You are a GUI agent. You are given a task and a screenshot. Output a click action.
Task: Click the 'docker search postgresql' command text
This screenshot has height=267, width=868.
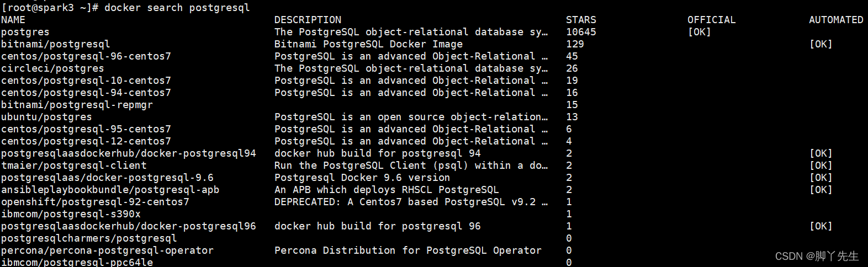click(x=177, y=8)
